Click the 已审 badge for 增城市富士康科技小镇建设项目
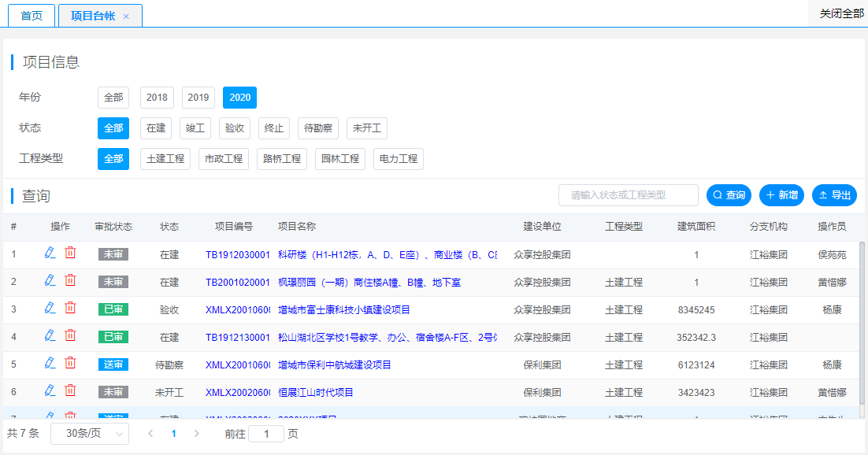The height and width of the screenshot is (455, 868). coord(113,309)
